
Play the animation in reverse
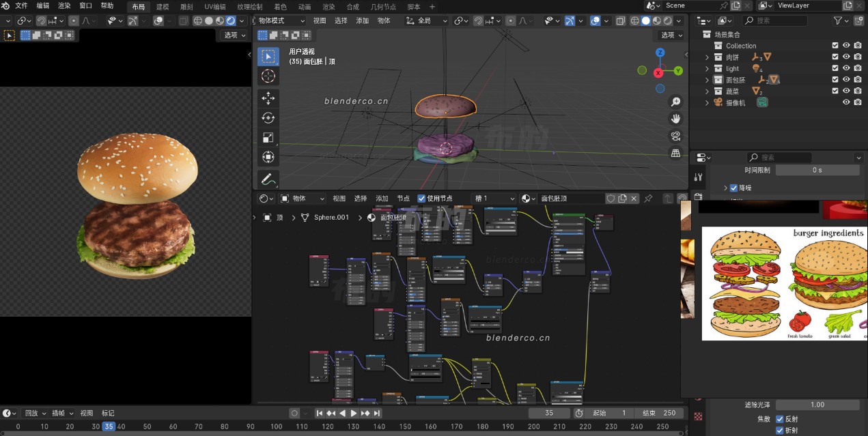[342, 413]
